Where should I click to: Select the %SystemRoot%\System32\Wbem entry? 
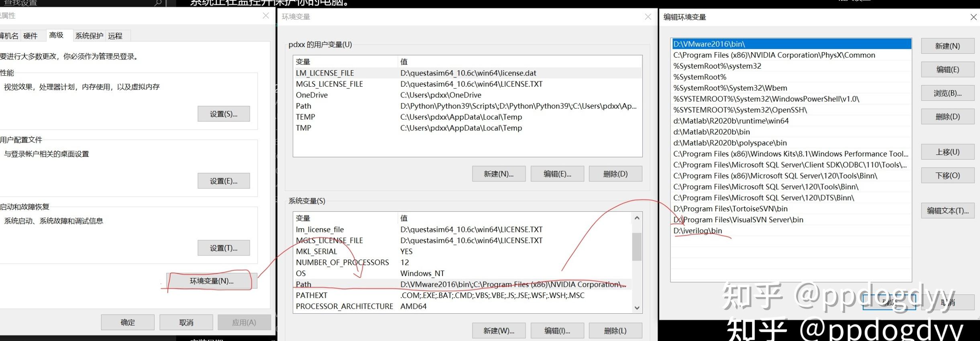pos(791,88)
